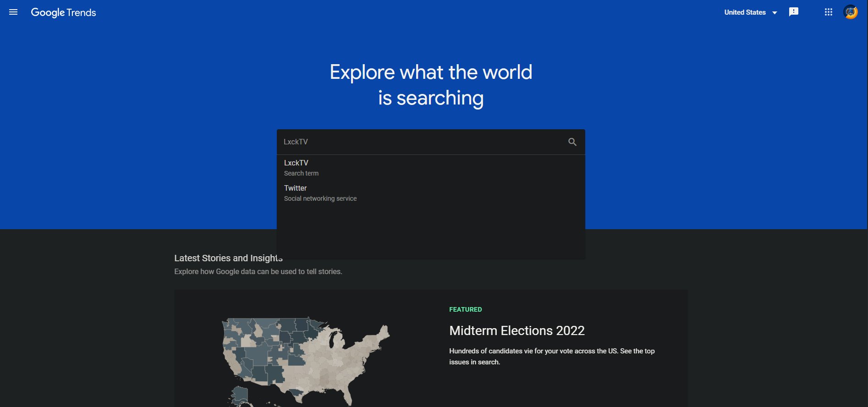The width and height of the screenshot is (868, 407).
Task: Click the Latest Stories and Insights heading
Action: pos(228,258)
